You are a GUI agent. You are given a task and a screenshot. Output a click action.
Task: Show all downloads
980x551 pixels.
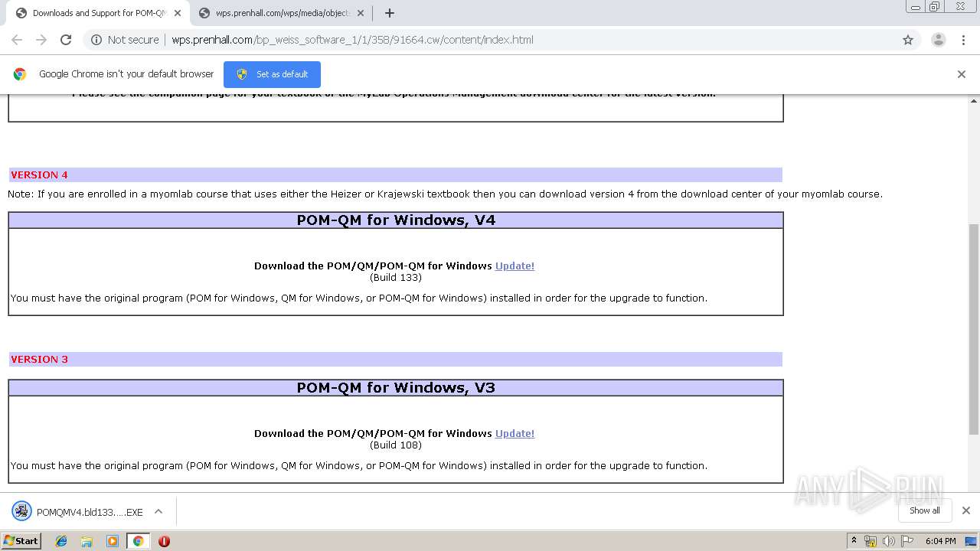(x=925, y=510)
